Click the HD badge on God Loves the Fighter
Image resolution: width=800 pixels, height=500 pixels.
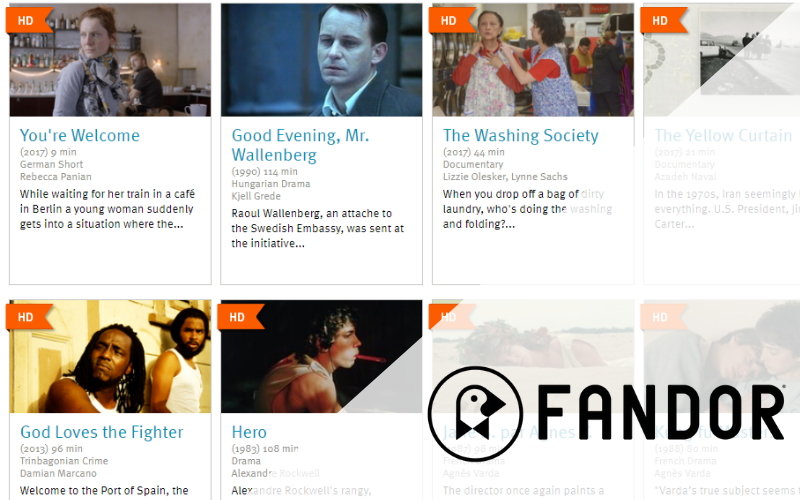pyautogui.click(x=29, y=317)
